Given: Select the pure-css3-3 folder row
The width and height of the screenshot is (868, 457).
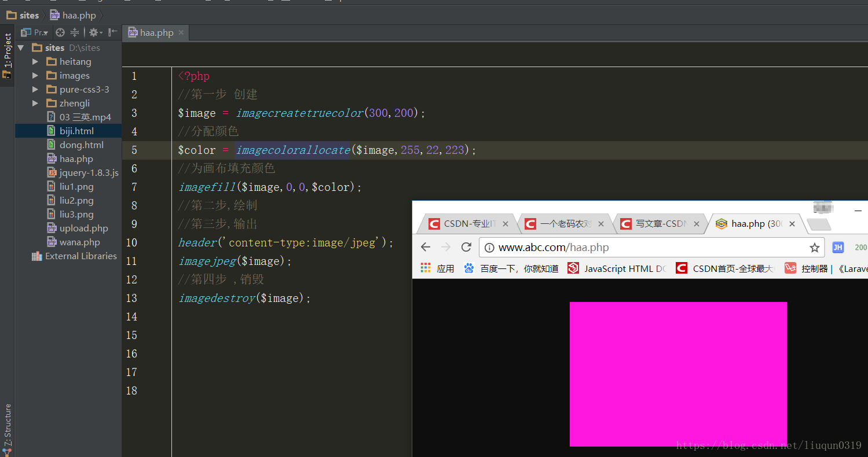Looking at the screenshot, I should [x=68, y=89].
